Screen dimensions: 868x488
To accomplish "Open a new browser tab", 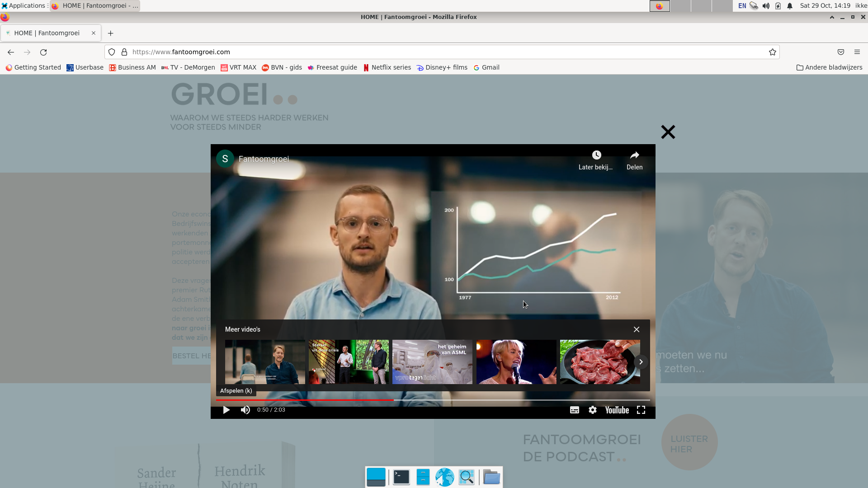I will [x=110, y=33].
